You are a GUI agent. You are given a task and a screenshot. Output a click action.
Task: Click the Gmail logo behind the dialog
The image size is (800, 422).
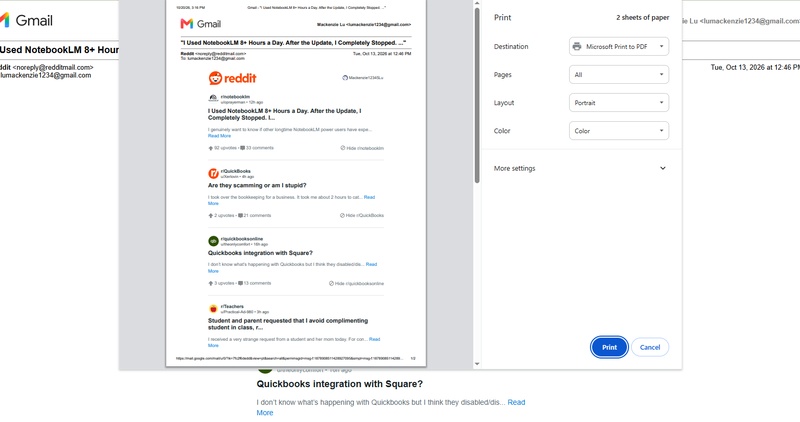(x=27, y=20)
